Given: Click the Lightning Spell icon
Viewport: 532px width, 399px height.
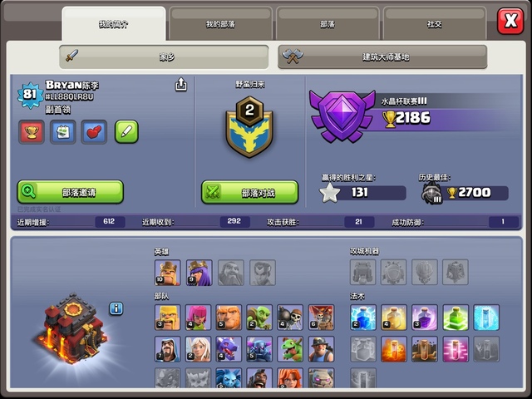Looking at the screenshot, I should point(363,318).
